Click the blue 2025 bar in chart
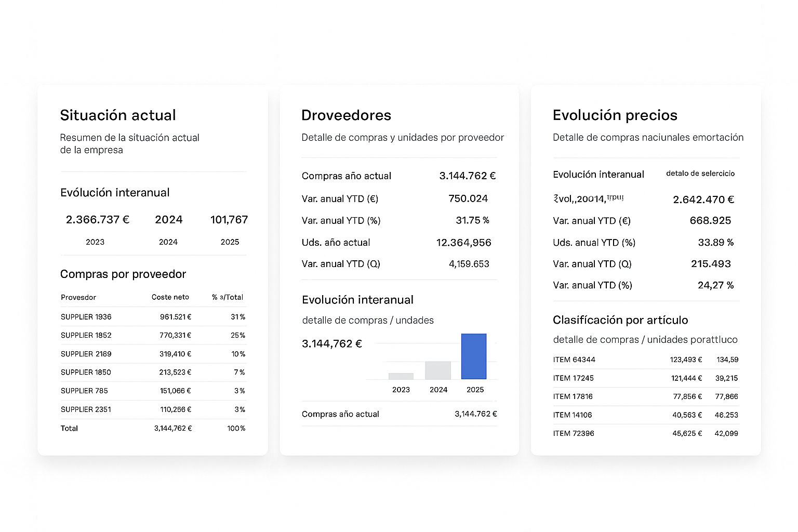The image size is (798, 532). click(x=474, y=356)
